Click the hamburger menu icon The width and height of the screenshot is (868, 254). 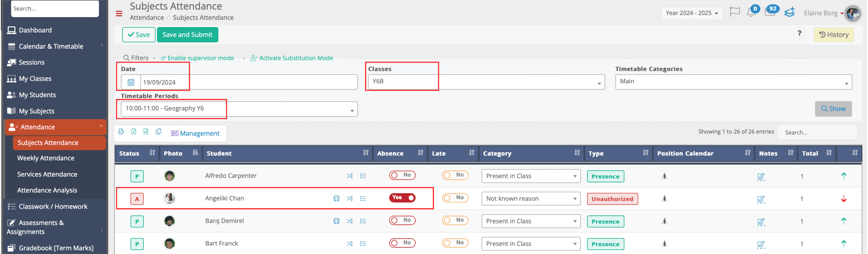(119, 14)
